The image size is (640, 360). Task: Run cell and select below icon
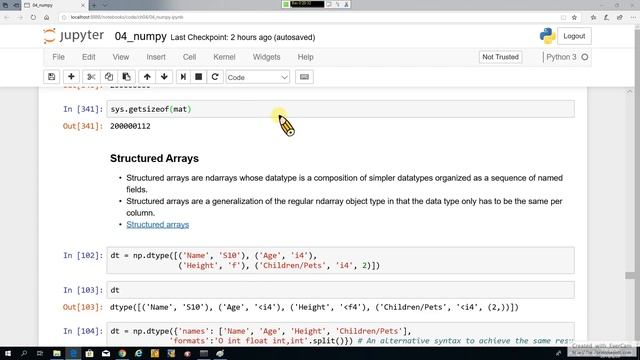(183, 77)
